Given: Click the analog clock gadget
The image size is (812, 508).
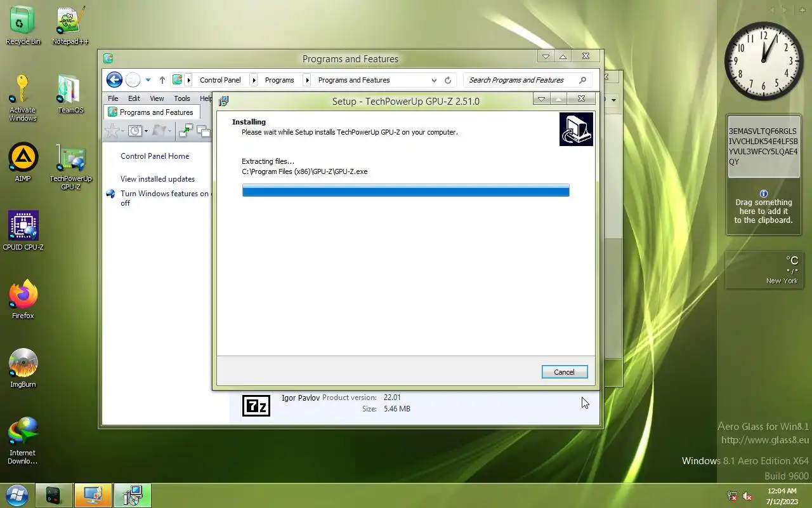Looking at the screenshot, I should pos(764,61).
